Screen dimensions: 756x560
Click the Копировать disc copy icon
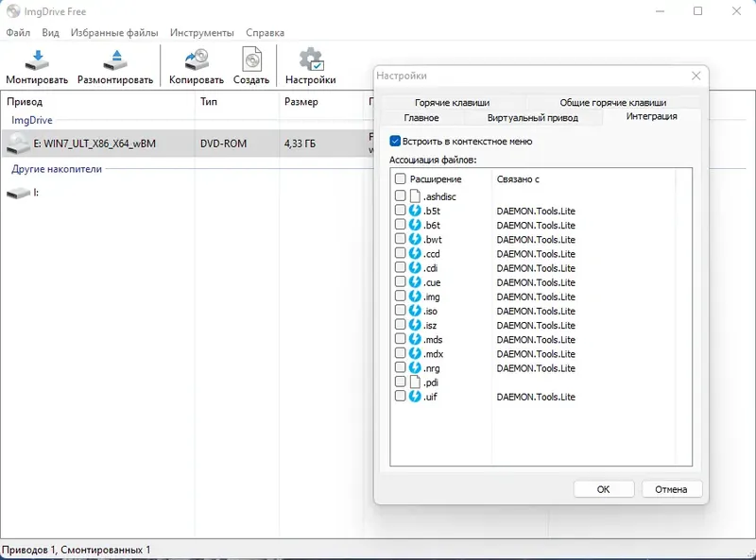(197, 60)
